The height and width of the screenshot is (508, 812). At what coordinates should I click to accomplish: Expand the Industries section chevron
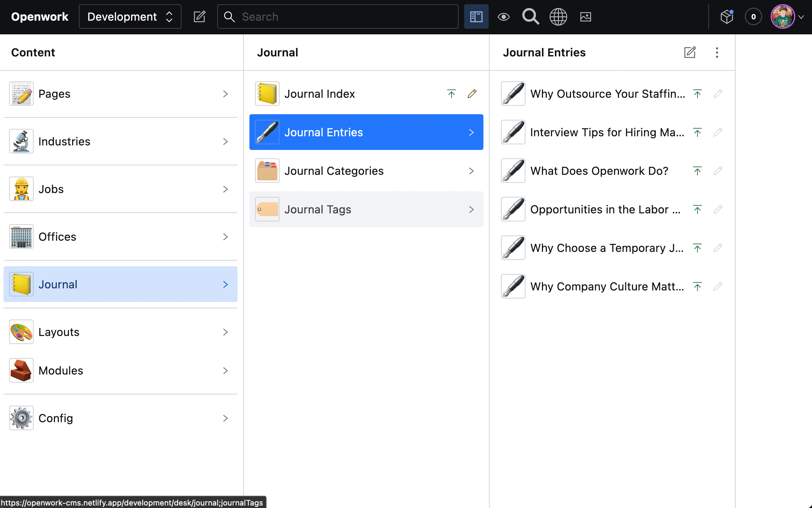pos(225,141)
